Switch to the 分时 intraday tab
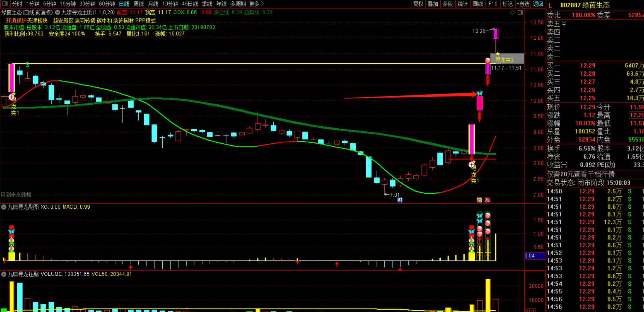The image size is (644, 312). (17, 4)
